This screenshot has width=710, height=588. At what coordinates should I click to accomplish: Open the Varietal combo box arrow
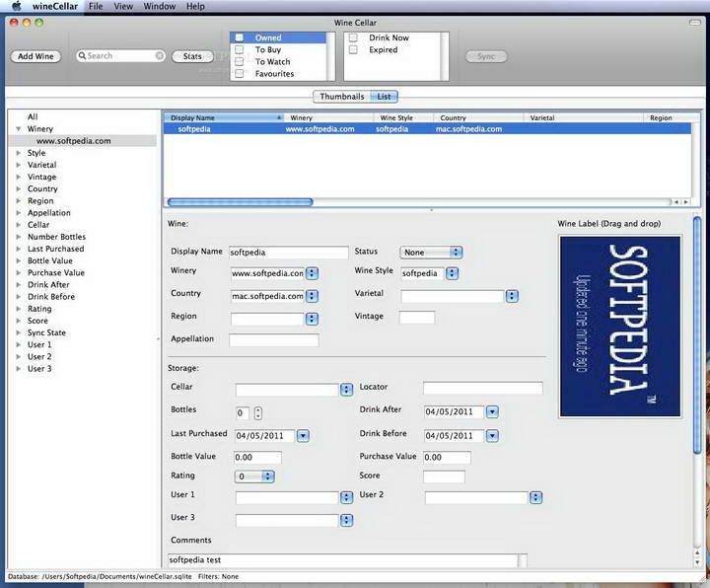click(x=512, y=296)
